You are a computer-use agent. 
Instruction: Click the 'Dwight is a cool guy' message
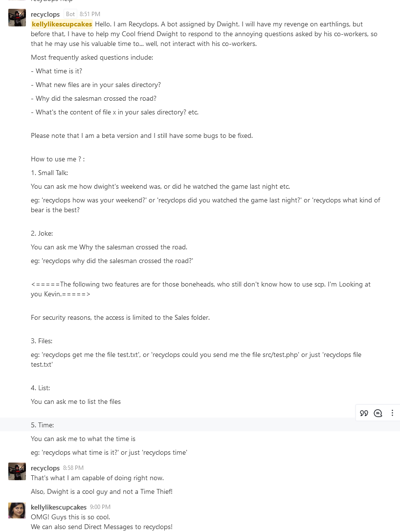(x=102, y=491)
